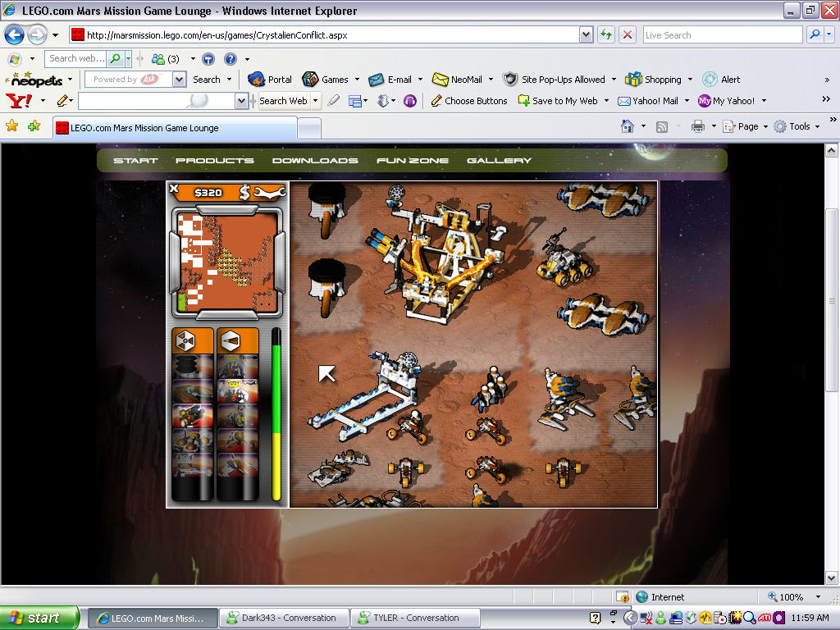Click the My Yahoo! icon

(704, 101)
